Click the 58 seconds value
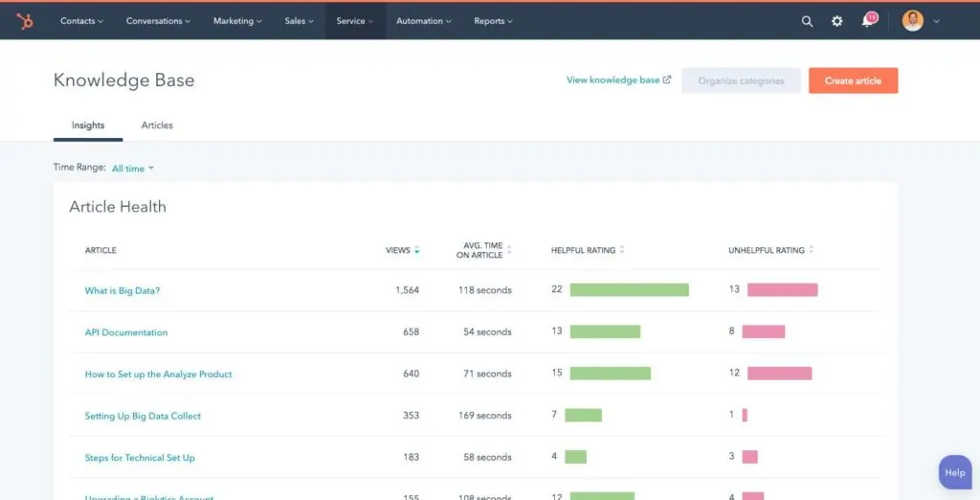 [x=487, y=458]
